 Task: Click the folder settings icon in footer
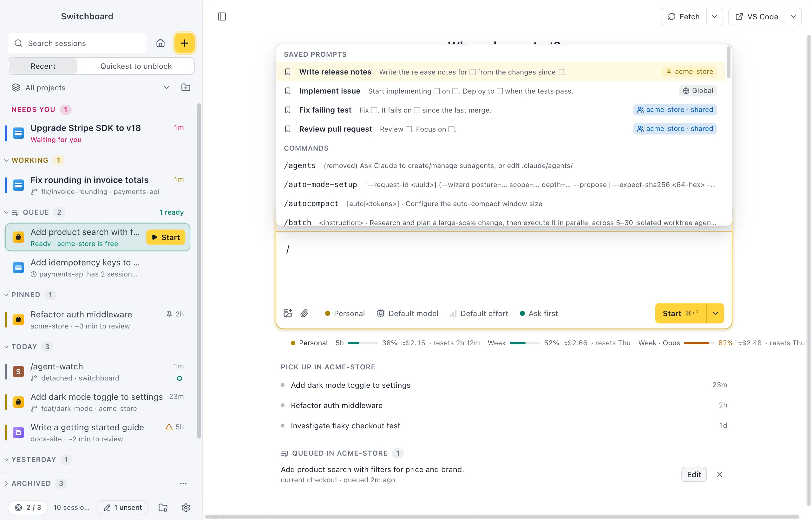163,508
